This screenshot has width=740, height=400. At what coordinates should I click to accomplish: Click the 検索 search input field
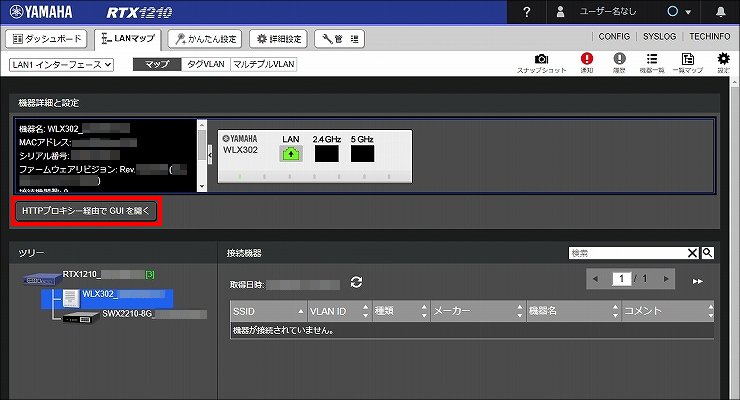coord(627,253)
